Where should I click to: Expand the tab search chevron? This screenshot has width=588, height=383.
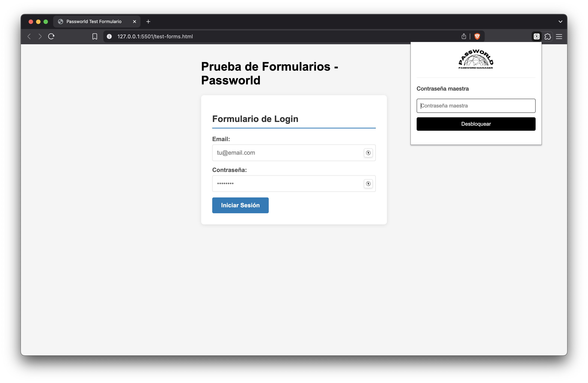(x=560, y=22)
